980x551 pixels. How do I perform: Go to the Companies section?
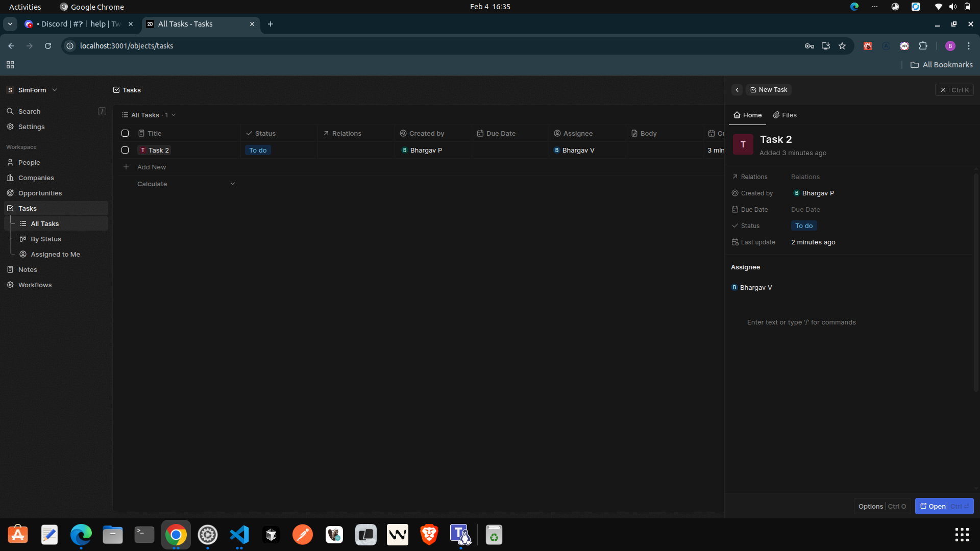coord(36,178)
